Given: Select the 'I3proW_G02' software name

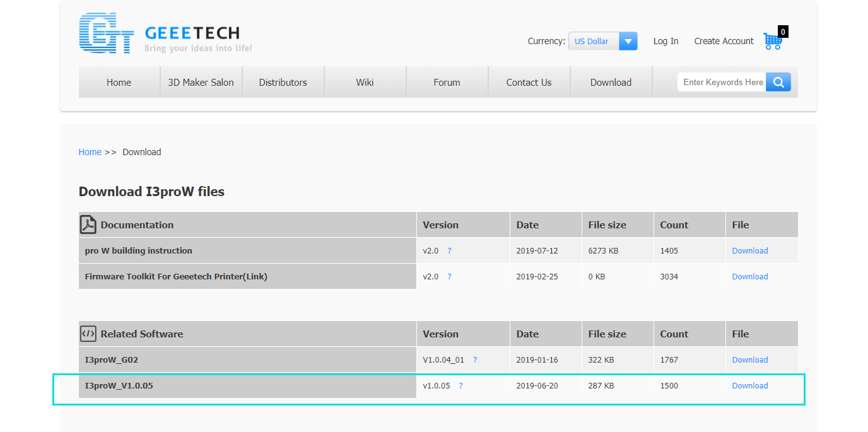Looking at the screenshot, I should (112, 359).
